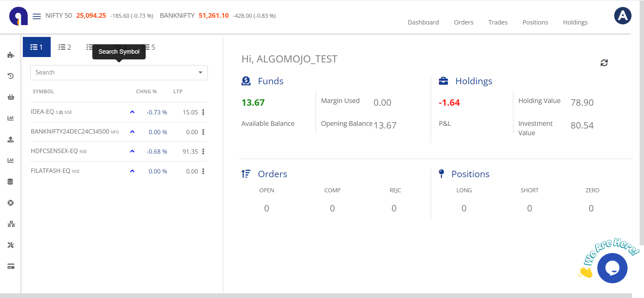Expand the IDEA-EQ row chevron
This screenshot has width=644, height=298.
[x=132, y=112]
